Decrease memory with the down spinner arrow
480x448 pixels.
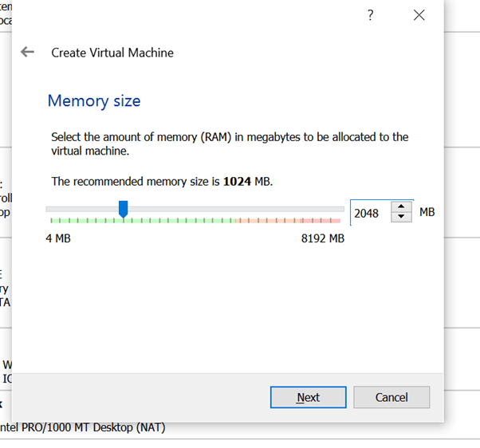click(402, 218)
